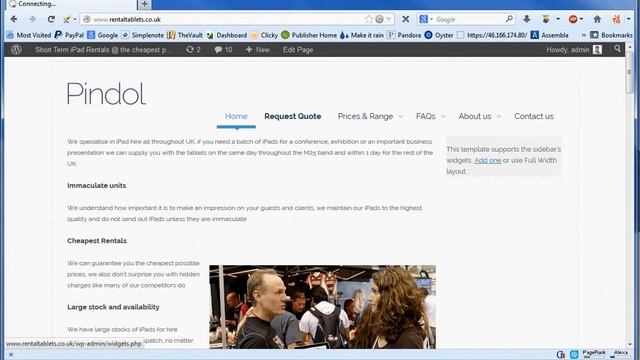Screen dimensions: 640x360
Task: Click Edit Page in the admin bar
Action: tap(298, 50)
